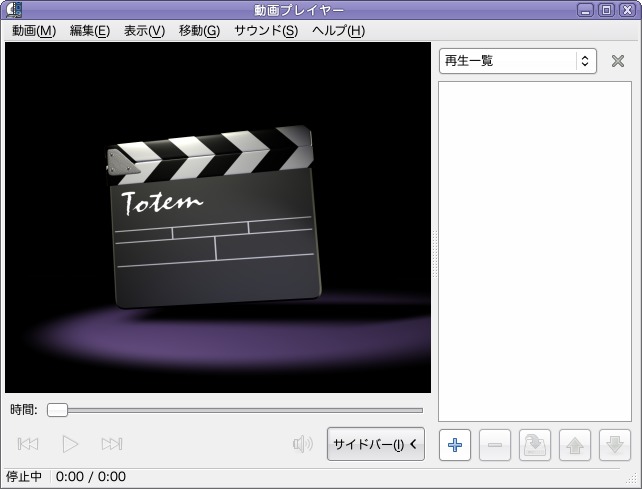
Task: Move playlist item down with arrow icon
Action: pos(615,445)
